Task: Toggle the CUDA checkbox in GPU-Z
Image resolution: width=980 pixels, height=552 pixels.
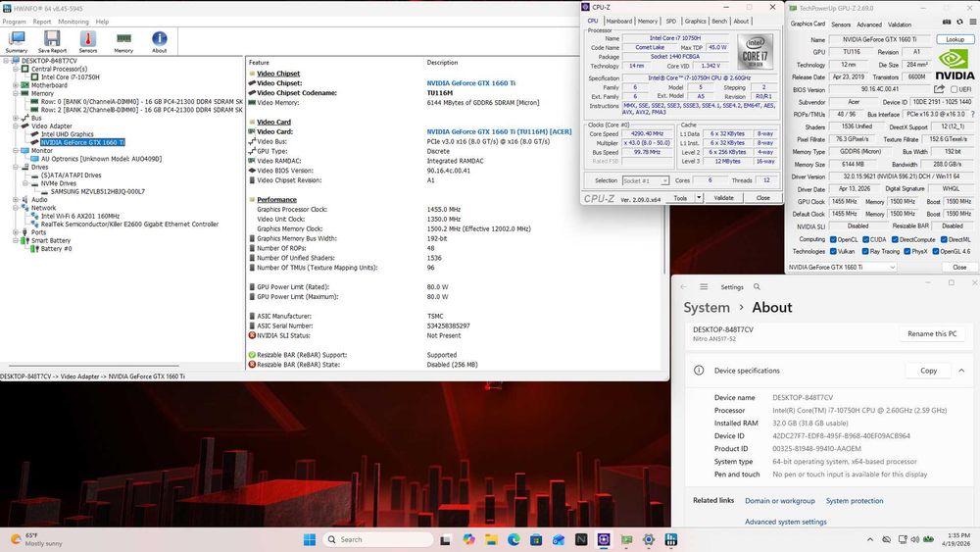Action: point(865,239)
